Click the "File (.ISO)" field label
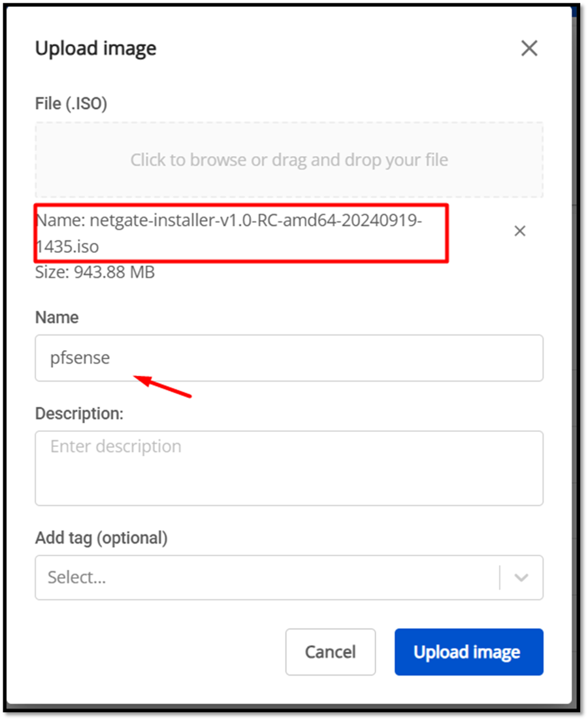The height and width of the screenshot is (720, 588). point(71,103)
